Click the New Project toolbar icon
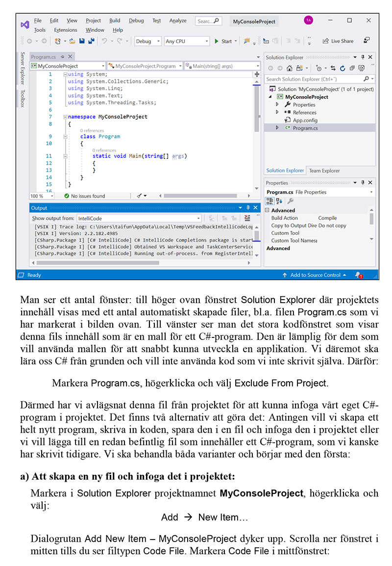Viewport: 392px width, 566px height. 57,41
